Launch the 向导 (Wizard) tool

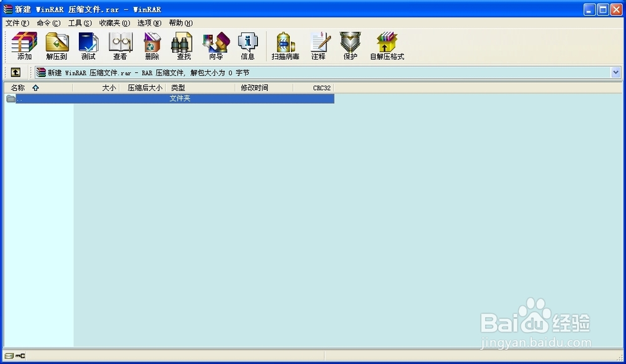click(216, 46)
